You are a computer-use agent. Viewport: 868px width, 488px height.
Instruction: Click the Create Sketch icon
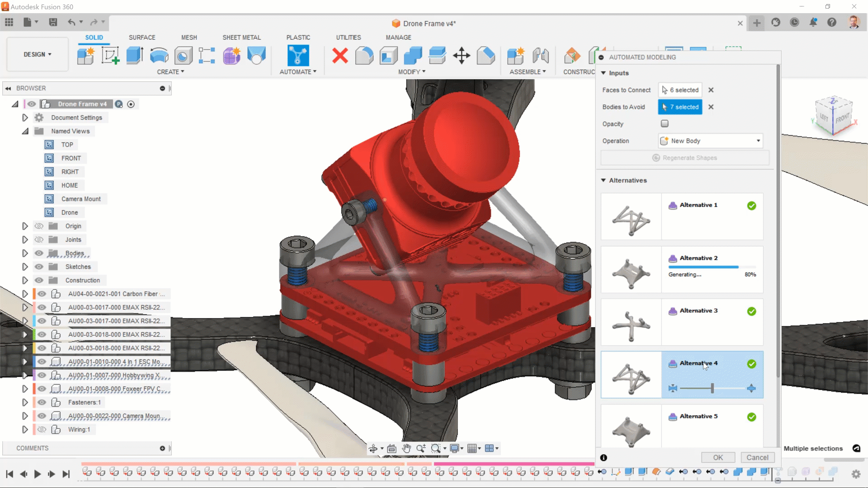point(110,56)
